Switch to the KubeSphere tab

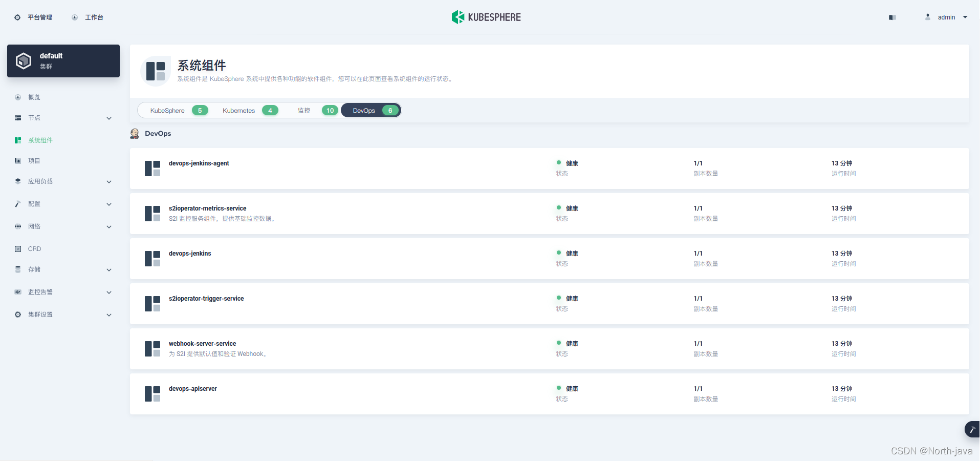coord(179,111)
